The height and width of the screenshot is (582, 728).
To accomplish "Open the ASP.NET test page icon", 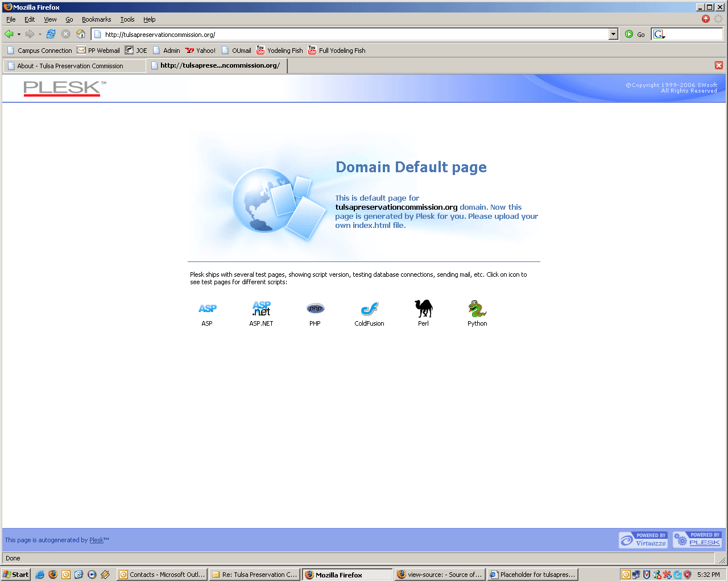I will coord(261,309).
